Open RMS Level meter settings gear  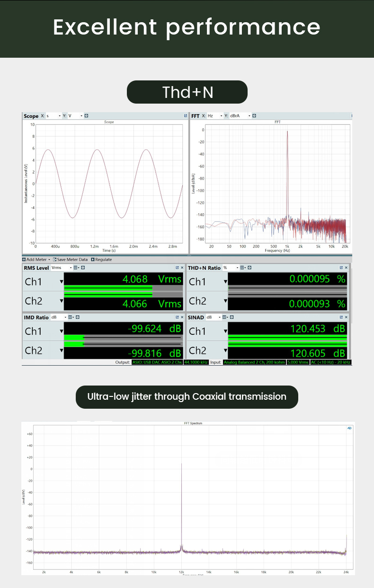(82, 268)
